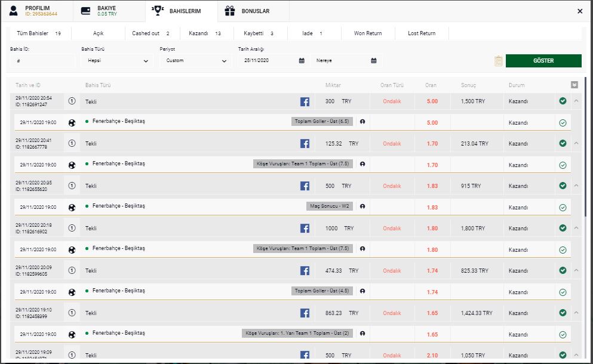This screenshot has height=364, width=593.
Task: Filter by Tüm Bahisler
Action: pos(39,33)
